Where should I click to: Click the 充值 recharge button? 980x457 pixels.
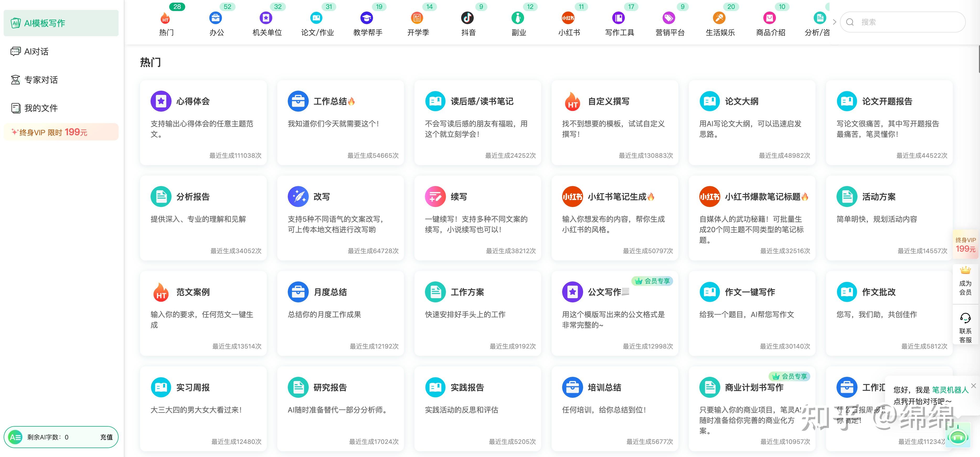(x=106, y=437)
